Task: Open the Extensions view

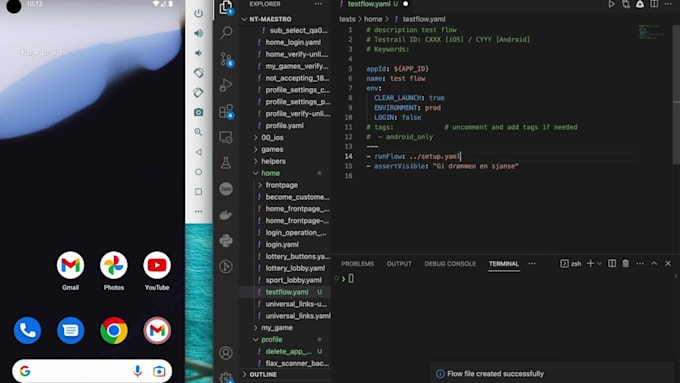Action: click(226, 111)
